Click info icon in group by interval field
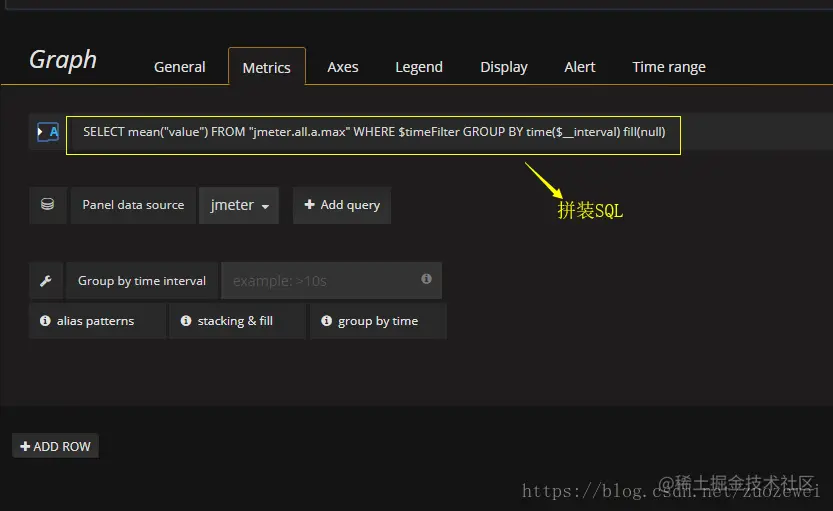Viewport: 833px width, 511px height. [426, 279]
